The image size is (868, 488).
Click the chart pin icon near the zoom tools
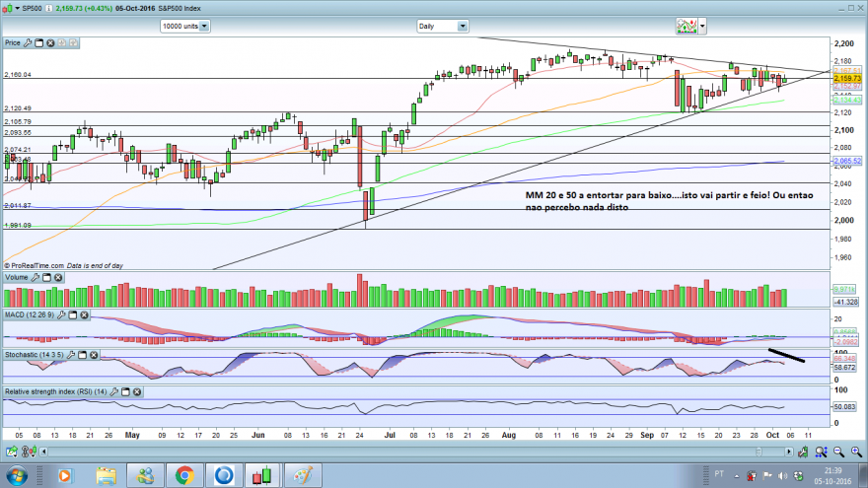tap(803, 453)
